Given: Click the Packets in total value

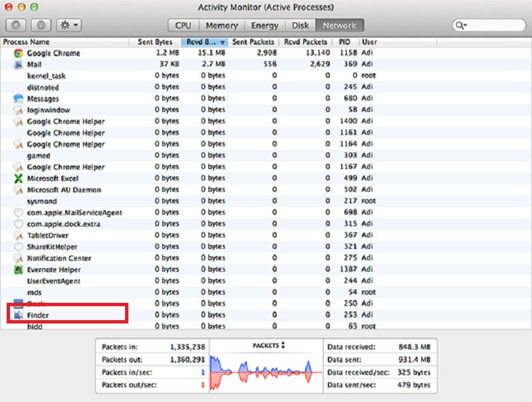Looking at the screenshot, I should click(x=188, y=347).
